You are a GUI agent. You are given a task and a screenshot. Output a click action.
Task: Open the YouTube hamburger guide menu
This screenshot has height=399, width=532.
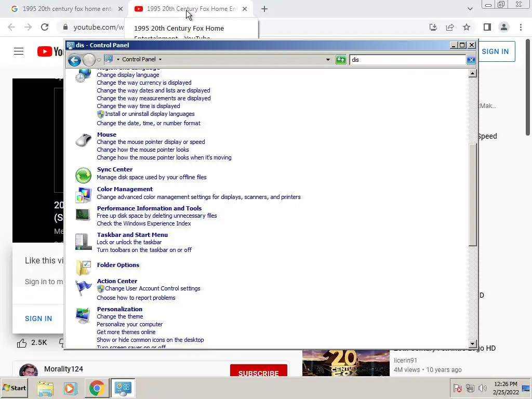19,51
